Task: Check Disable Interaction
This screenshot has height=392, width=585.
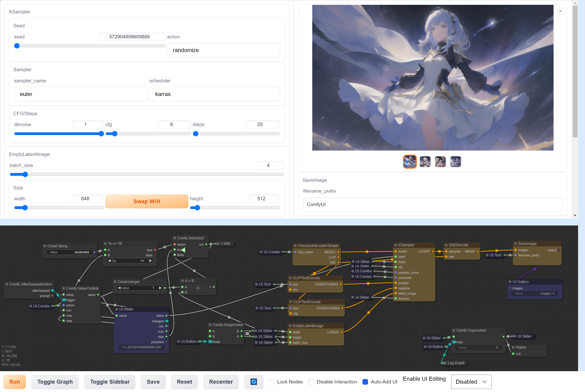Action: (311, 382)
